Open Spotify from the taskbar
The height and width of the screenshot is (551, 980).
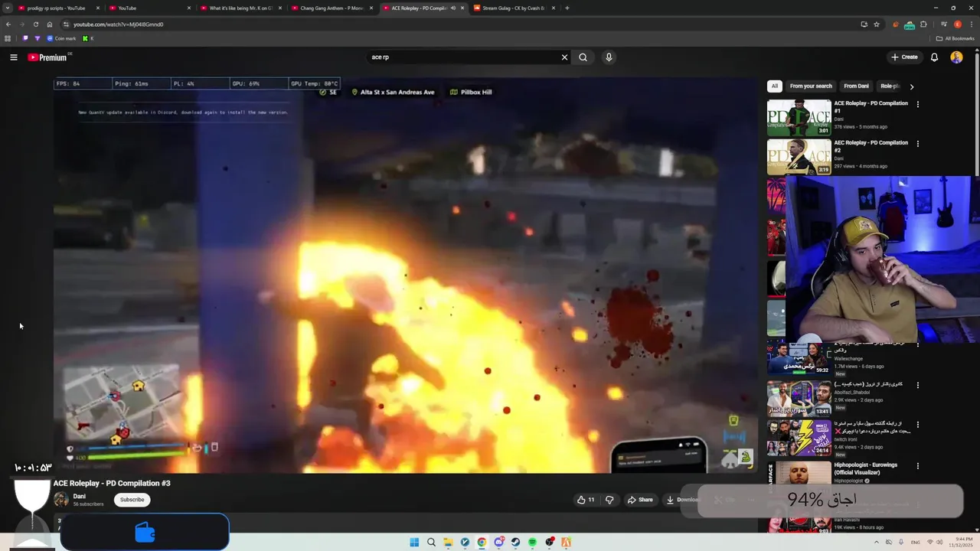pos(532,543)
